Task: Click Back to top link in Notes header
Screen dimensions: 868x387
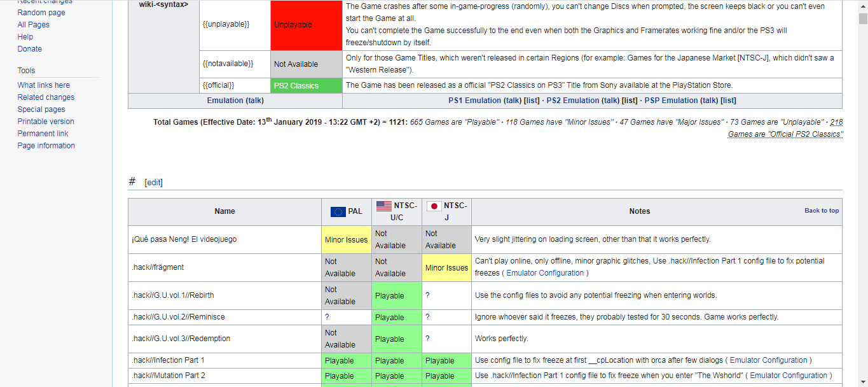Action: pos(822,211)
